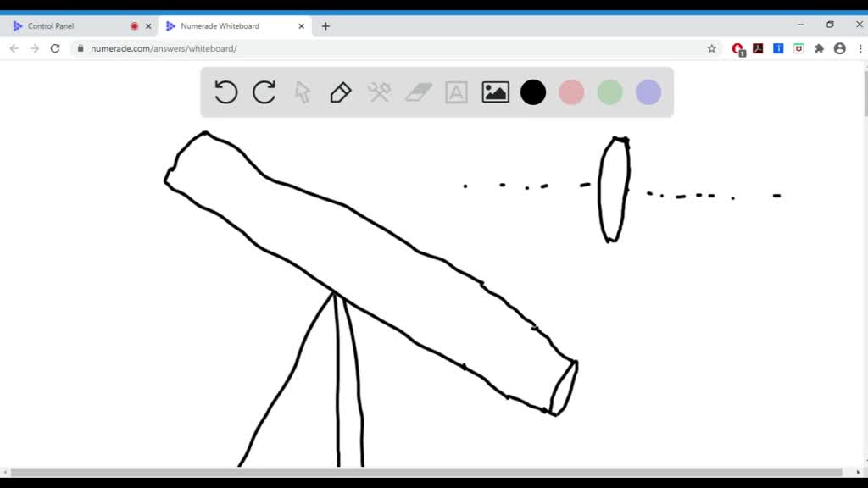Switch to the Numerade Whiteboard tab
Screen dimensions: 868x488
[x=225, y=26]
